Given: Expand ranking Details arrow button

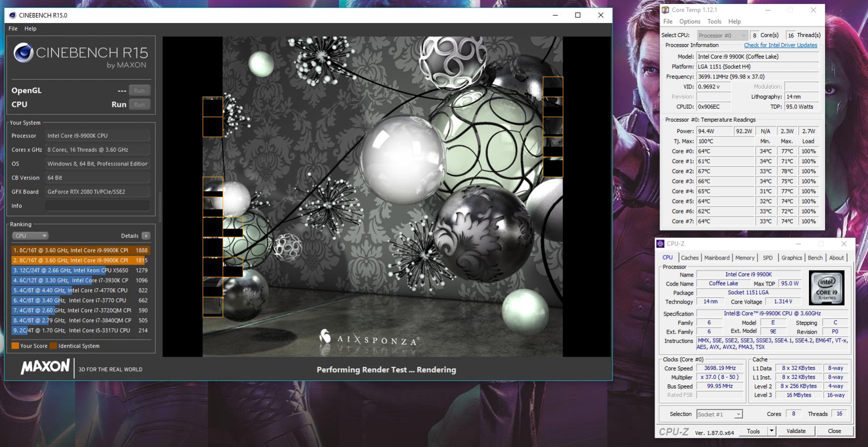Looking at the screenshot, I should tap(146, 236).
